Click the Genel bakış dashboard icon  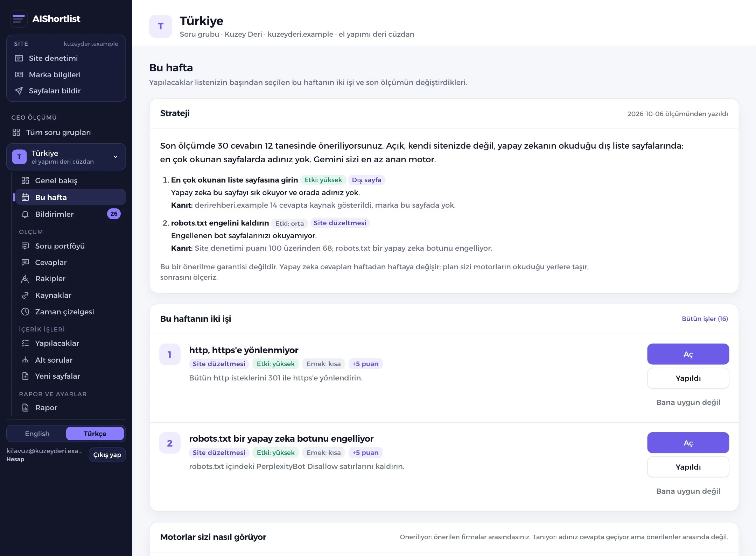click(x=25, y=180)
